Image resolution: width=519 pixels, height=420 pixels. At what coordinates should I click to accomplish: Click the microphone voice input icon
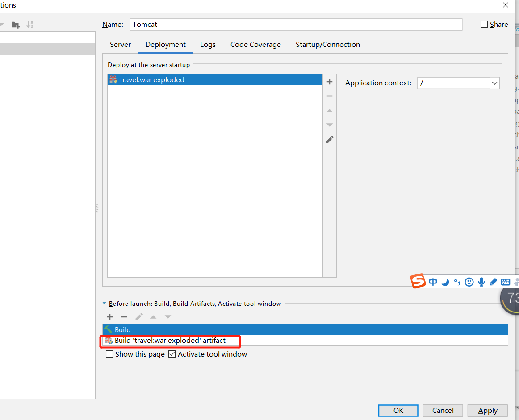[481, 282]
